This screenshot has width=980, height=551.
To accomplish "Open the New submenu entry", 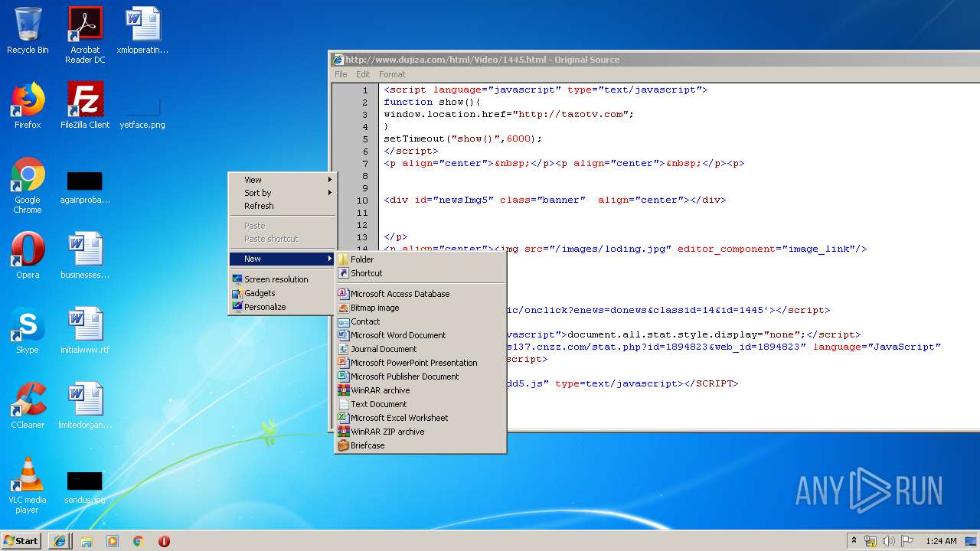I will (283, 259).
